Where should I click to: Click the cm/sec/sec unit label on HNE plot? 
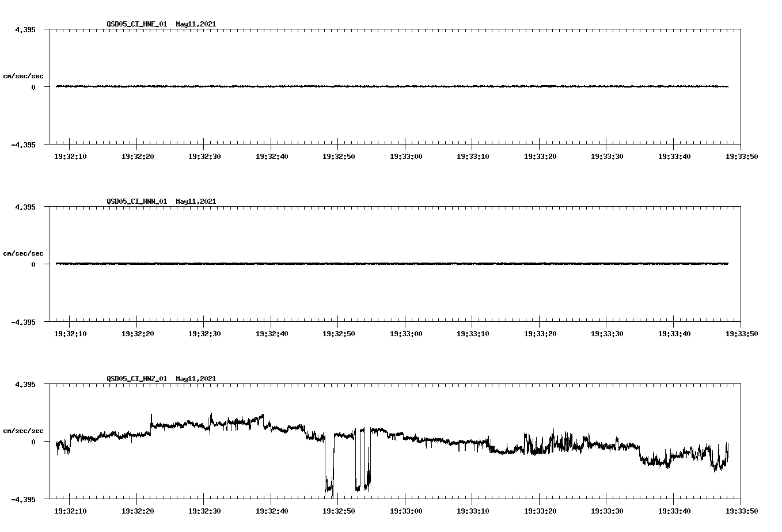coord(23,76)
